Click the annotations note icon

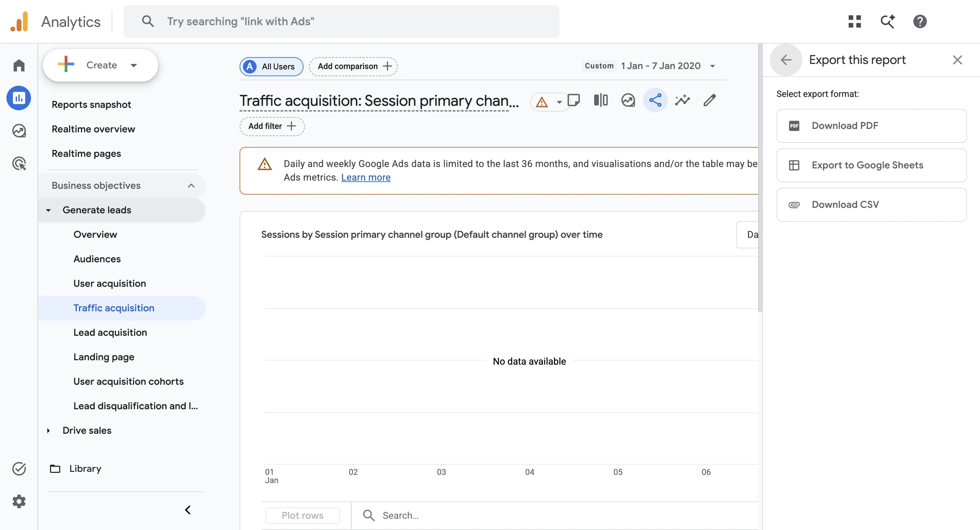coord(573,100)
